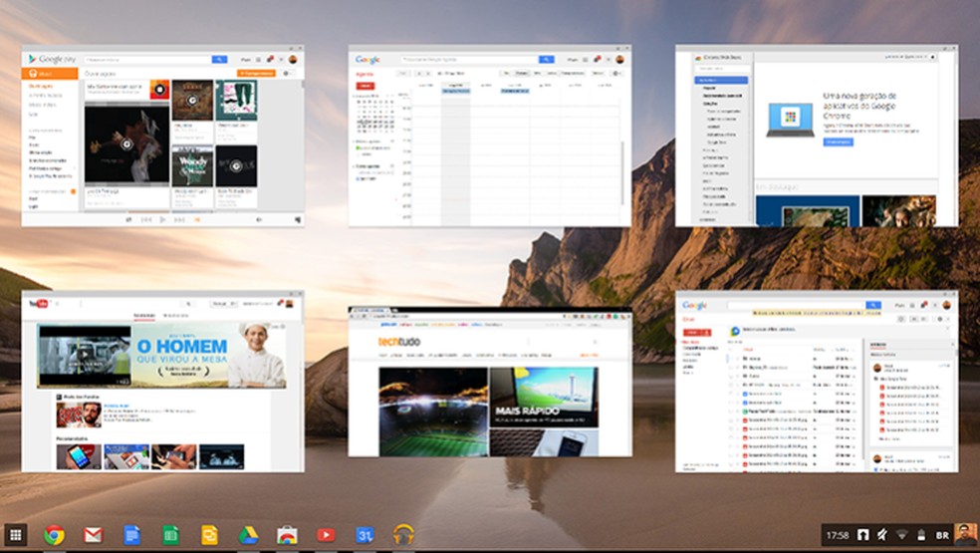Click the blue search button in Gmail window
The height and width of the screenshot is (553, 980).
click(x=873, y=305)
